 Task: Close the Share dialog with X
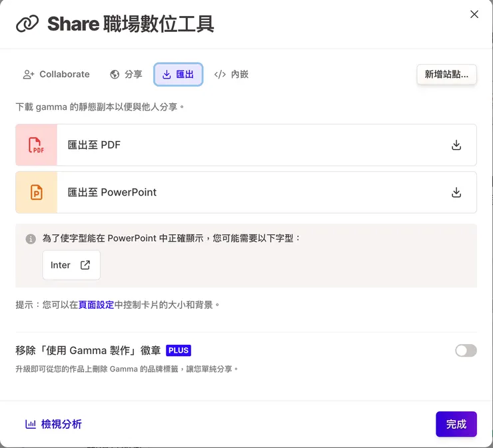[x=474, y=14]
